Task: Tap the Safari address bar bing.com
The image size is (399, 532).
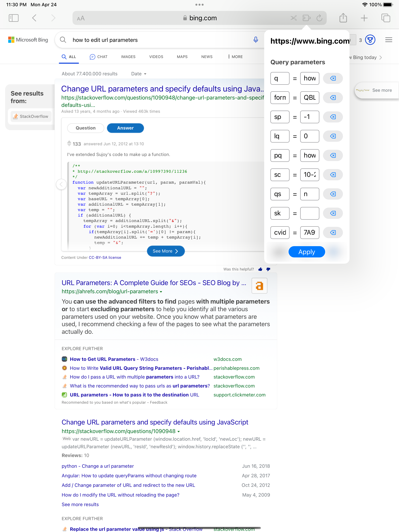Action: tap(199, 18)
